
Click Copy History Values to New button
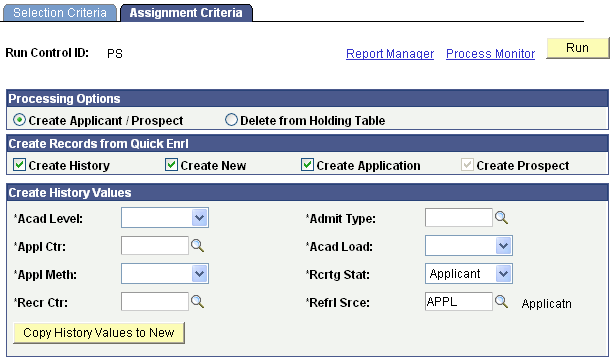point(99,333)
